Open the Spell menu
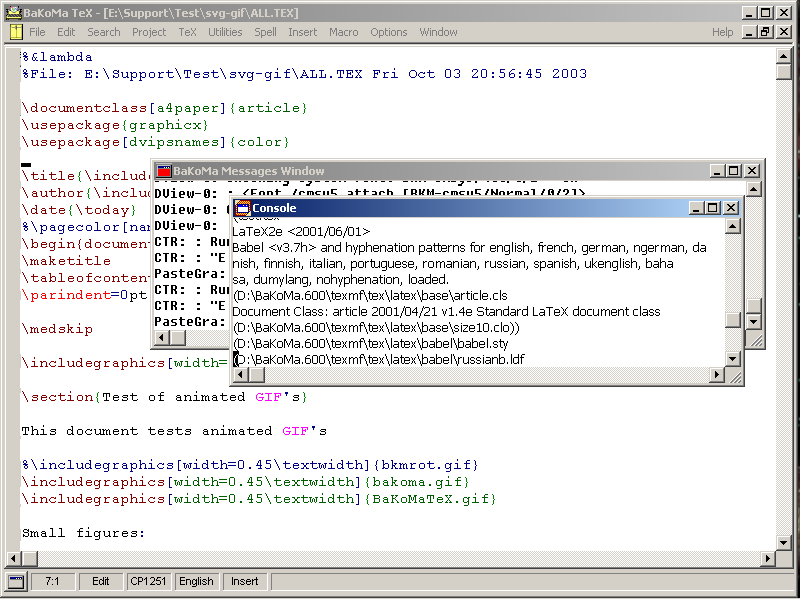 (x=265, y=32)
